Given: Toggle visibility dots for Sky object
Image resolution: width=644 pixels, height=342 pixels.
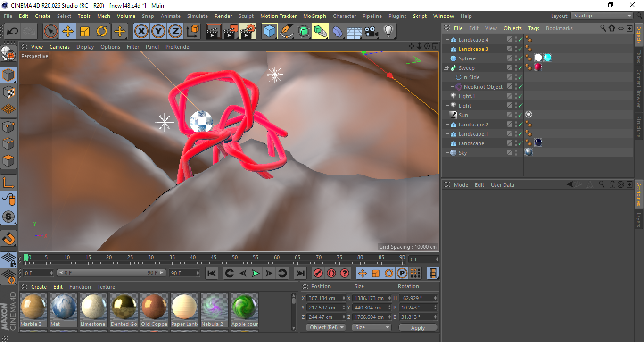Looking at the screenshot, I should pyautogui.click(x=516, y=153).
